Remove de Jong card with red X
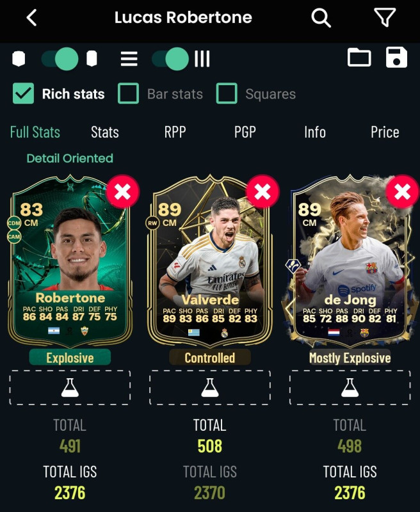420x512 pixels. (402, 191)
